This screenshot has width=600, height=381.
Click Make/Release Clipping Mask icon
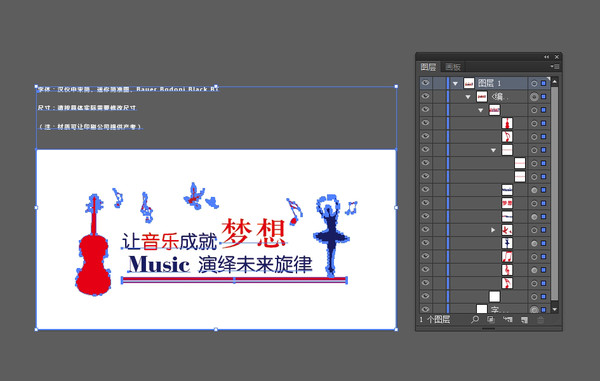[x=491, y=319]
